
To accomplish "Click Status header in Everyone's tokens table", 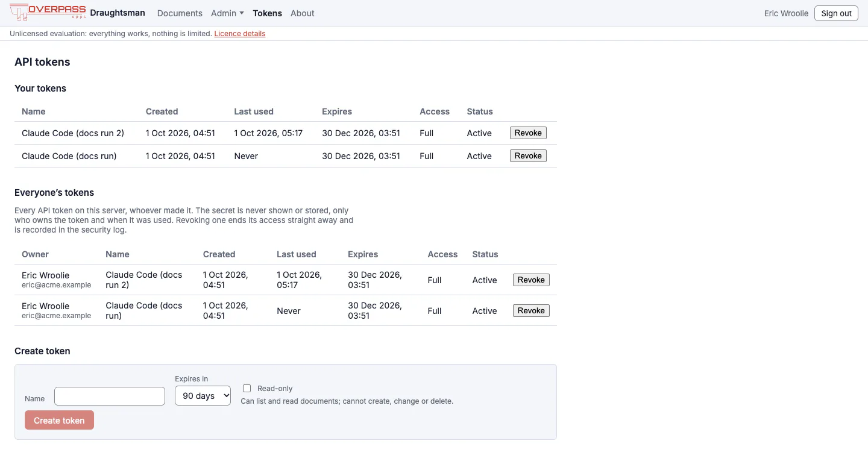I will click(x=485, y=254).
